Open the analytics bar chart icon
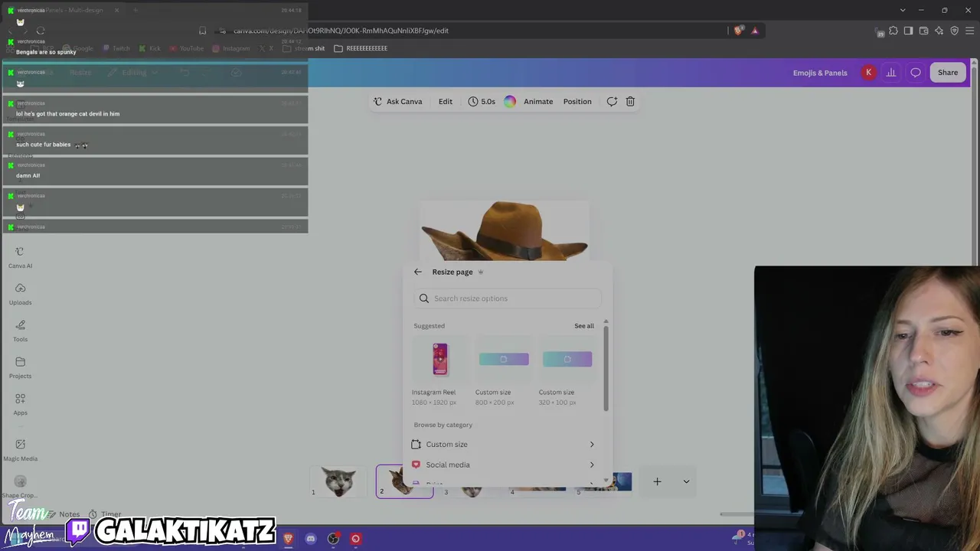This screenshot has height=551, width=980. 891,73
